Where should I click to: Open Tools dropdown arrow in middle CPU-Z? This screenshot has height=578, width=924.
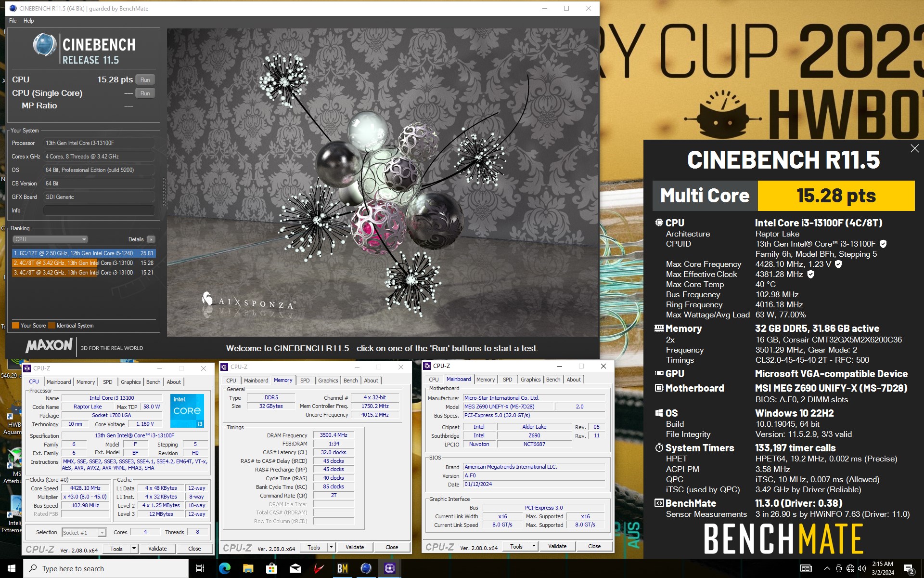(331, 547)
